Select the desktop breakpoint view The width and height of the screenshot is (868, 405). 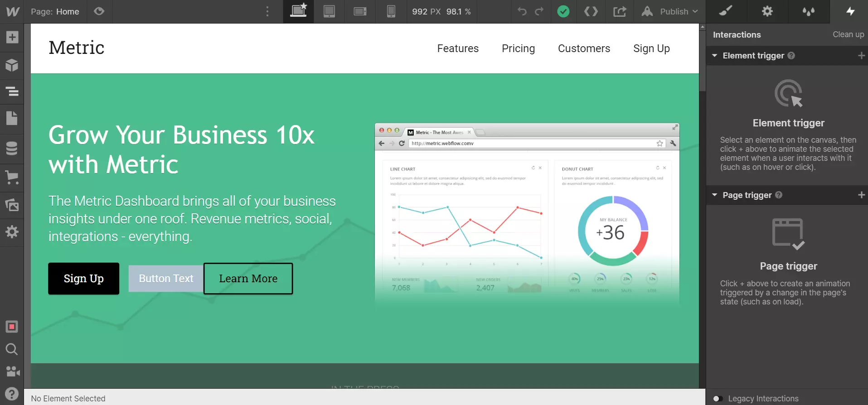(x=298, y=11)
